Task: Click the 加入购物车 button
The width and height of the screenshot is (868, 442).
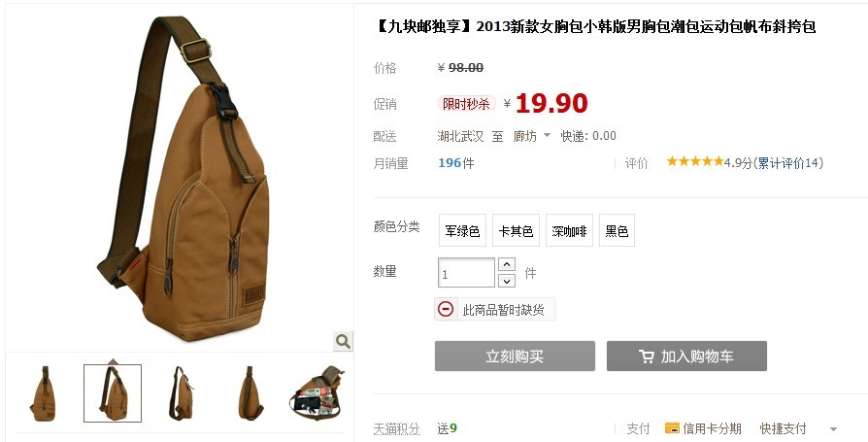Action: [x=686, y=357]
